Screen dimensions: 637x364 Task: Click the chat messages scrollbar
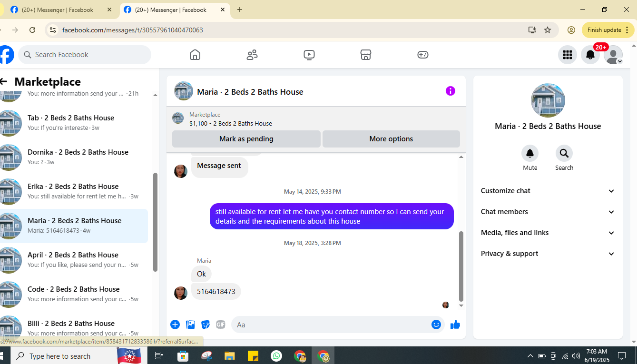click(461, 266)
